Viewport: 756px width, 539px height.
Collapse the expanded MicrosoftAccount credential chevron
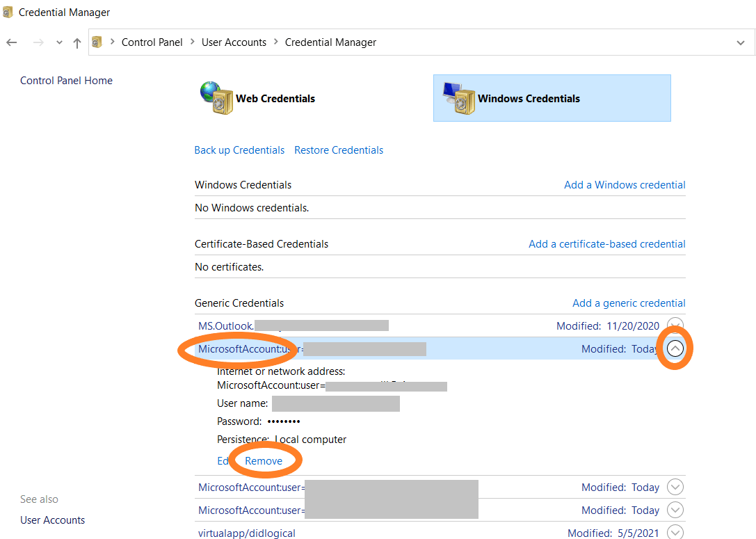pyautogui.click(x=675, y=348)
